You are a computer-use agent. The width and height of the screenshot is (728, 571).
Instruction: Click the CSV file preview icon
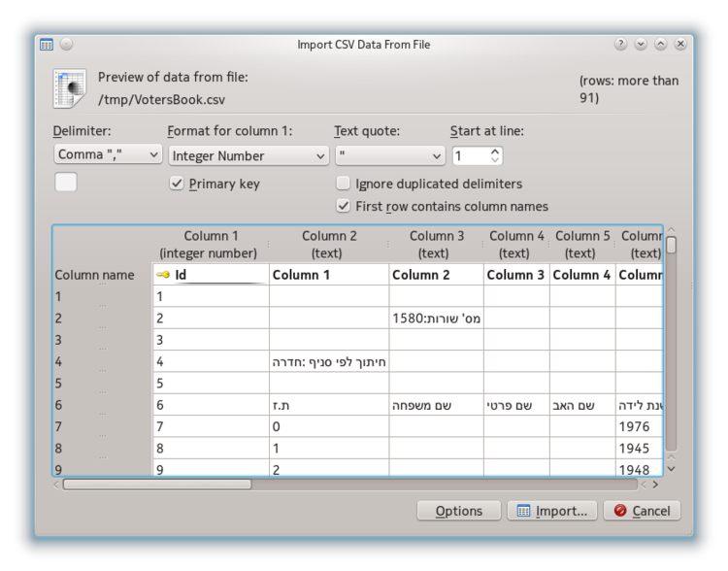70,88
